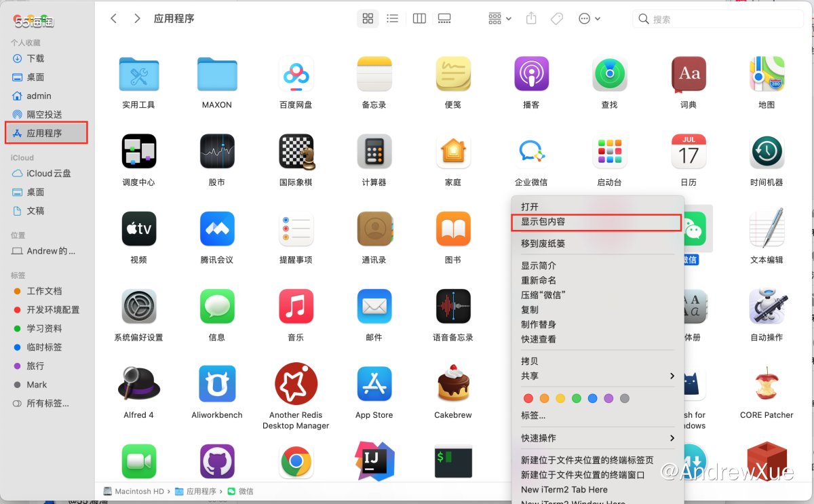This screenshot has height=504, width=814.
Task: Select the 计算器 Calculator app icon
Action: pos(374,151)
